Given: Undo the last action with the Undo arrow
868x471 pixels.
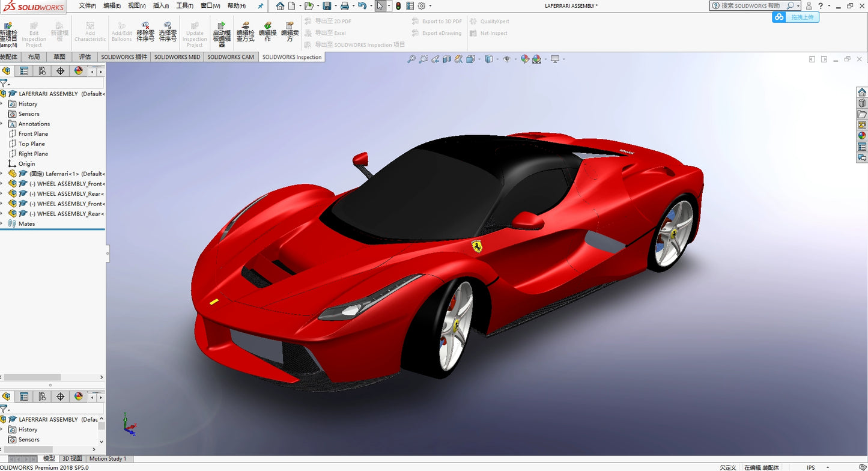Looking at the screenshot, I should (362, 6).
